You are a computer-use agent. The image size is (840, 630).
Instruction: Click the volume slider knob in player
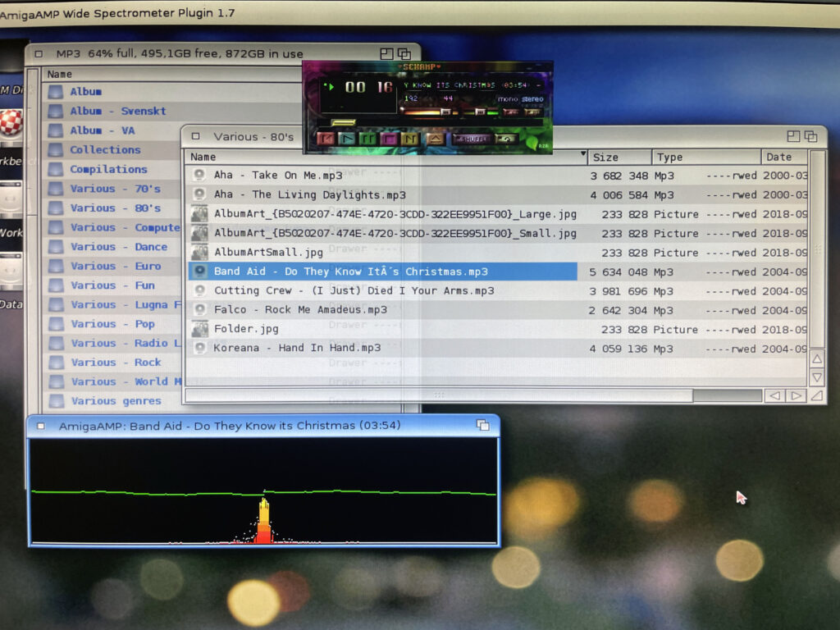click(x=445, y=112)
